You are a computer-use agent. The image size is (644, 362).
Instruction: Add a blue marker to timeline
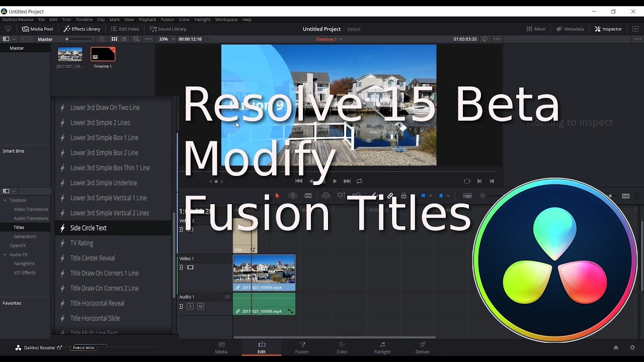coord(441,196)
